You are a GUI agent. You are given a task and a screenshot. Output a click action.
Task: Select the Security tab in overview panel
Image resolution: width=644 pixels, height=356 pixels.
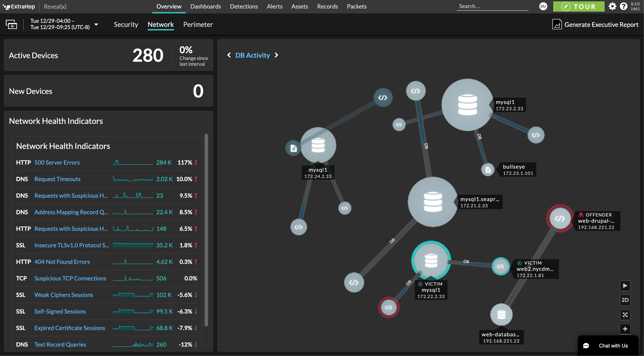coord(126,24)
